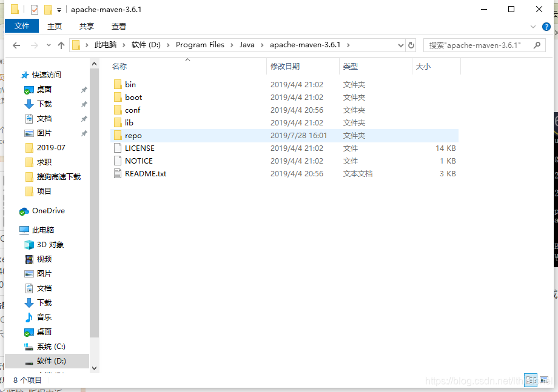
Task: Open the address bar history dropdown
Action: 401,45
